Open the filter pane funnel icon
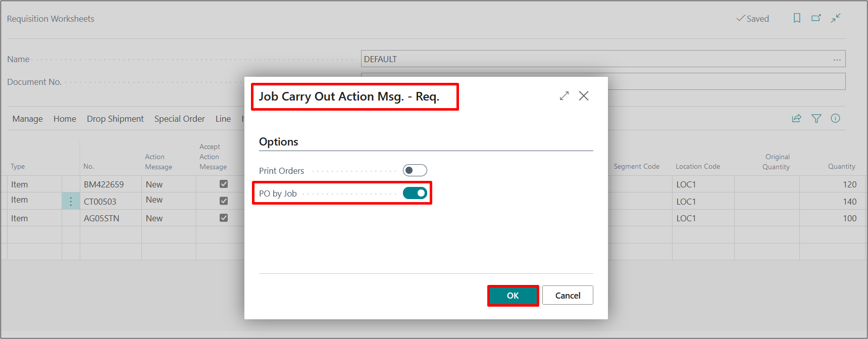Image resolution: width=868 pixels, height=339 pixels. [816, 118]
